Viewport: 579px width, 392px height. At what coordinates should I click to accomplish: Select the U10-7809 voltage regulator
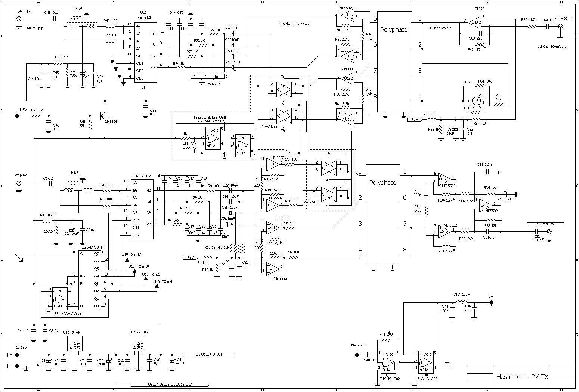pos(75,345)
